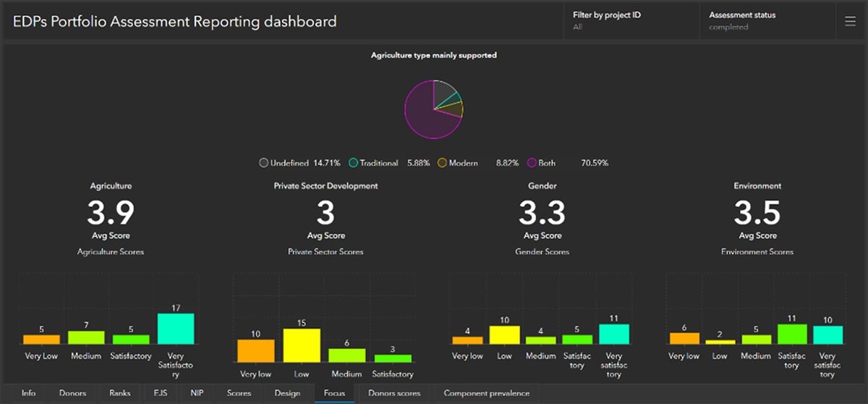Expand the Assessment status selector
The image size is (868, 404).
click(765, 21)
